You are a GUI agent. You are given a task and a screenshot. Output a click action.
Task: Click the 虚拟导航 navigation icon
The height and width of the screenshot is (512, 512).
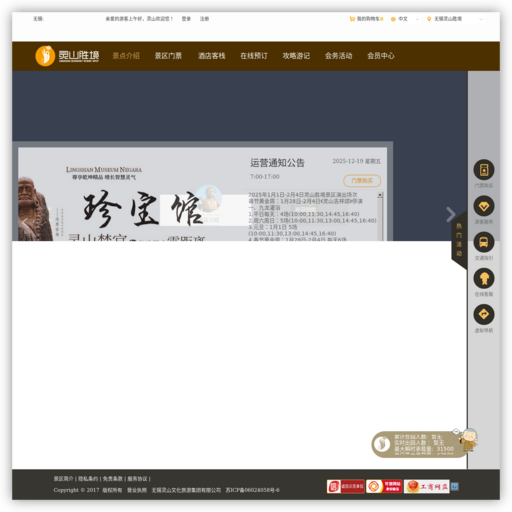click(x=484, y=315)
